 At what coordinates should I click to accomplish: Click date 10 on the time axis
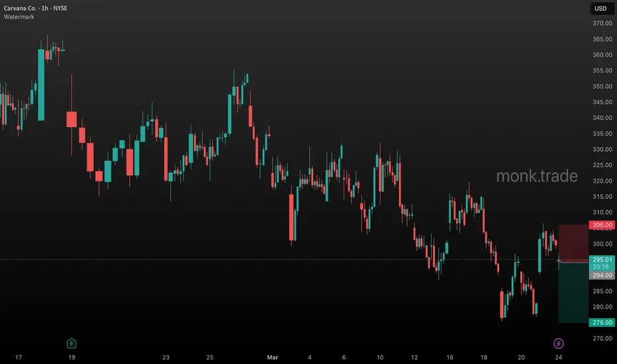[380, 357]
